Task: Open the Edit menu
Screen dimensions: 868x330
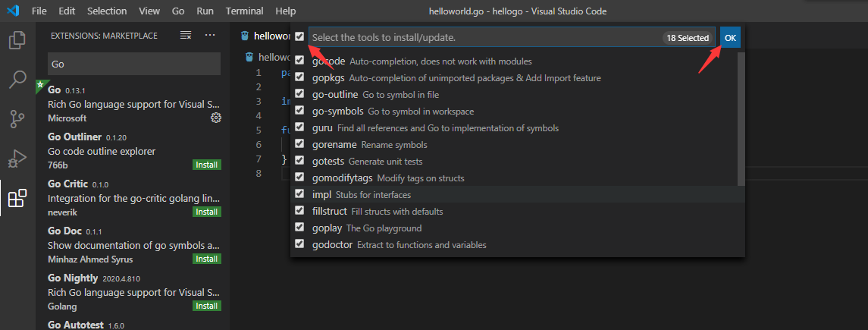Action: tap(67, 11)
